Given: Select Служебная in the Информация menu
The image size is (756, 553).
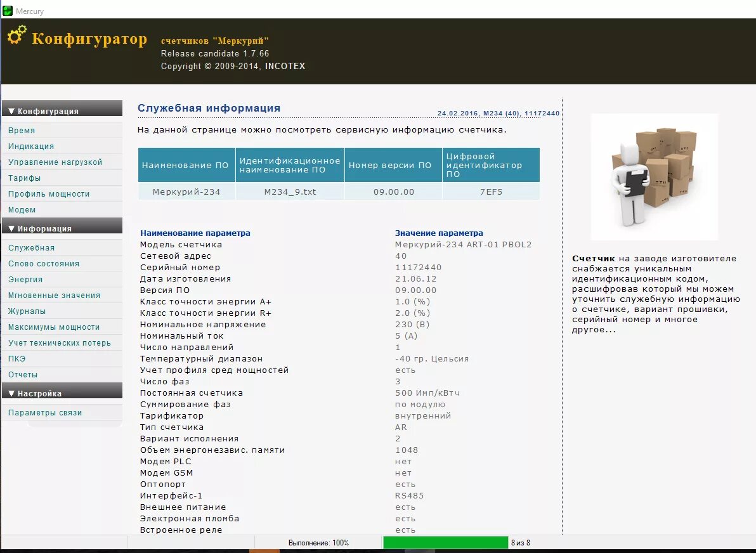Looking at the screenshot, I should coord(31,248).
